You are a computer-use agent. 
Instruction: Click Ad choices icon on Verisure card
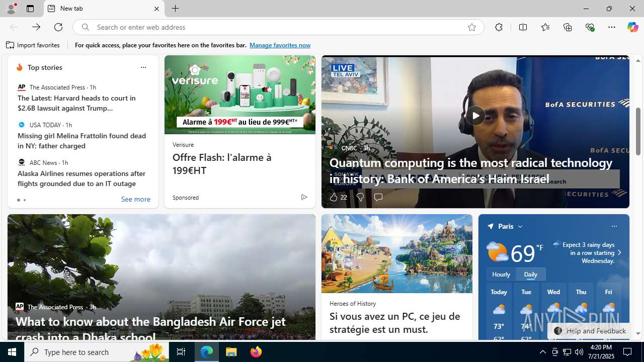point(304,197)
